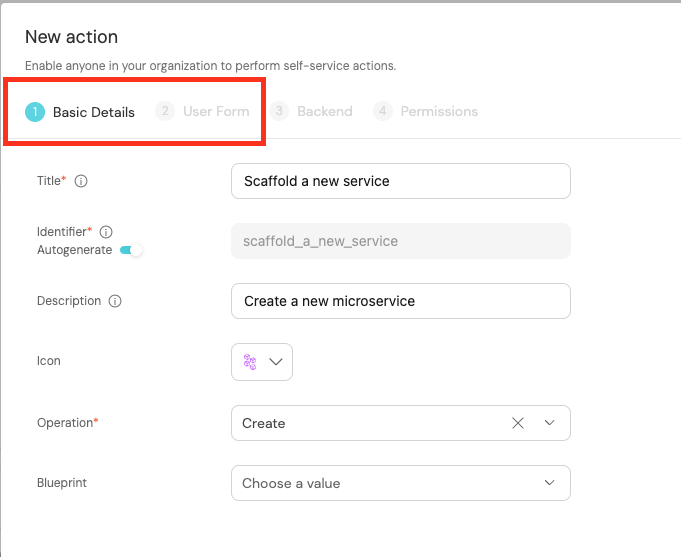Go to the Backend tab

coord(325,112)
